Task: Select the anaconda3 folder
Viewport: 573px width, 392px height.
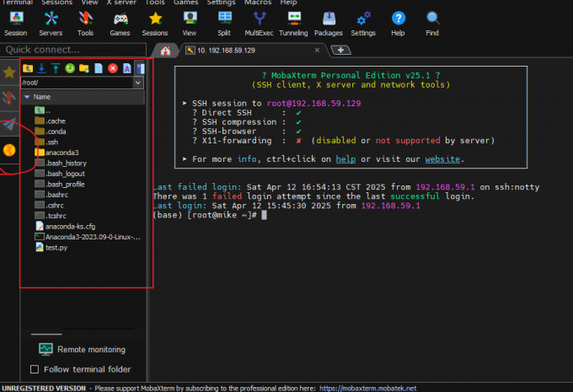Action: point(56,153)
